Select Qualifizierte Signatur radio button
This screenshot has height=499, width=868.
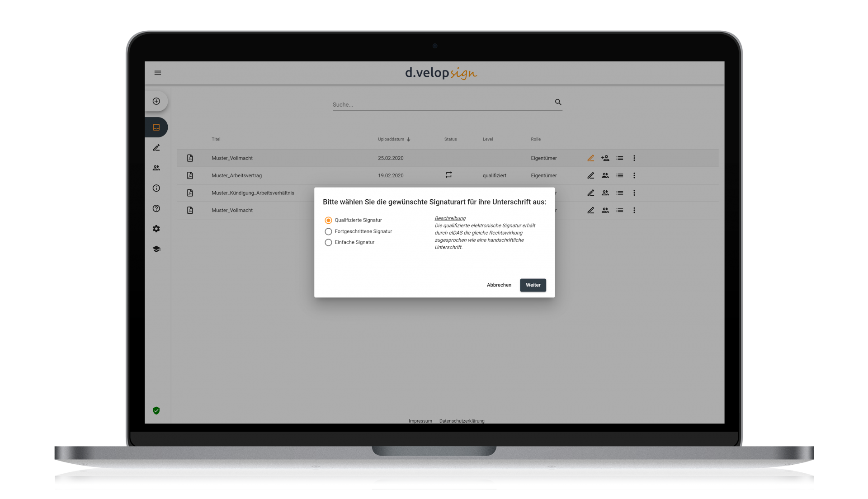pos(328,220)
